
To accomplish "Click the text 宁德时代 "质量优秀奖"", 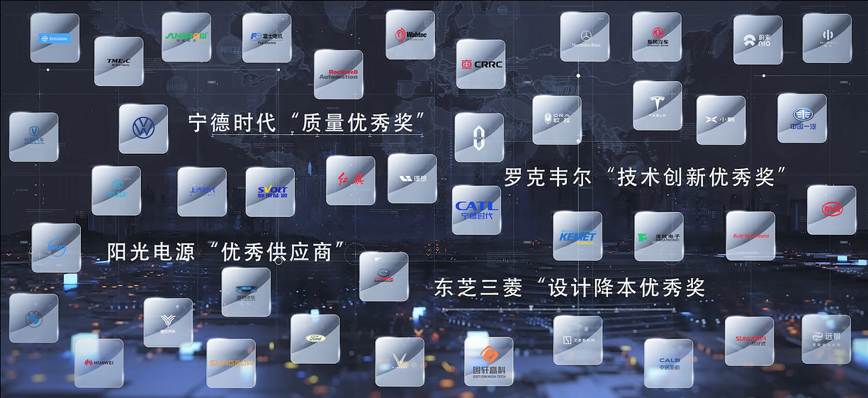I will coord(307,122).
